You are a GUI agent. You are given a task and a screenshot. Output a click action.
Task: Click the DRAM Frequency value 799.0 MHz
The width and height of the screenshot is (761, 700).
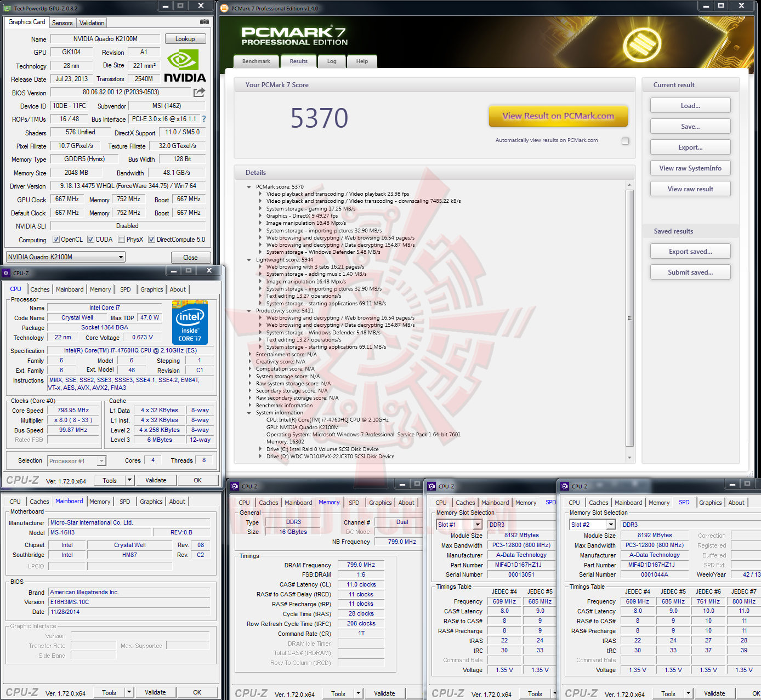(361, 565)
